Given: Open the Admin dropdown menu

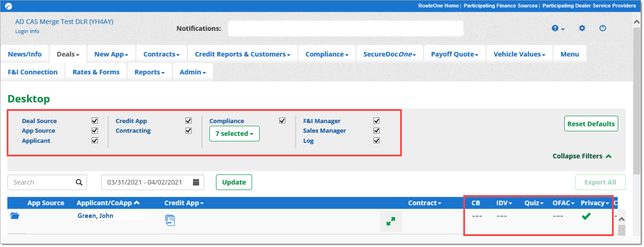Looking at the screenshot, I should point(193,72).
